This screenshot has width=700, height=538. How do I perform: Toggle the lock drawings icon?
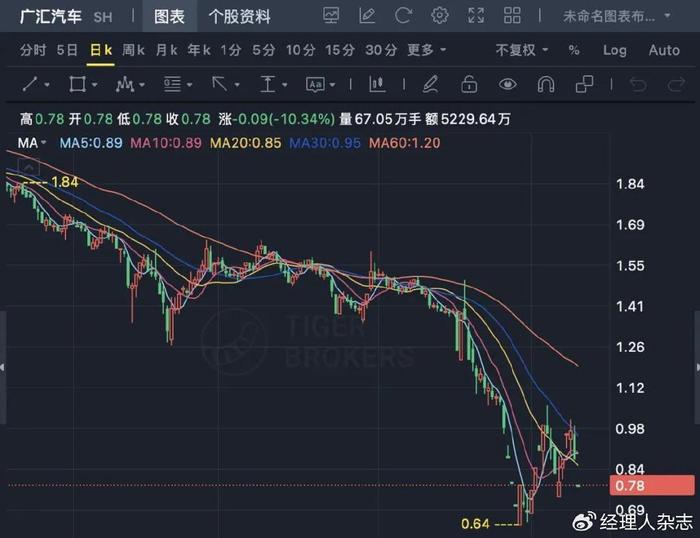469,84
